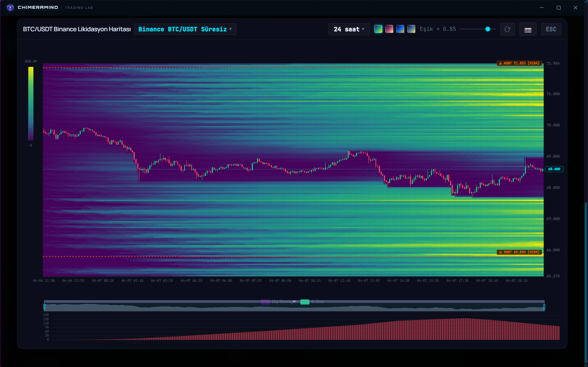The width and height of the screenshot is (588, 367).
Task: Click the 67.000 price axis label
Action: [553, 219]
